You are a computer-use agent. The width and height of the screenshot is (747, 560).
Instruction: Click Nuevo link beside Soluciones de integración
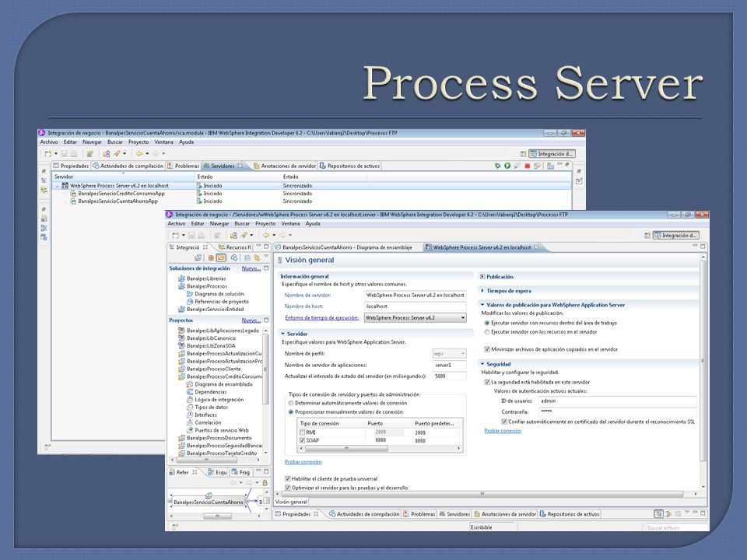(x=251, y=268)
